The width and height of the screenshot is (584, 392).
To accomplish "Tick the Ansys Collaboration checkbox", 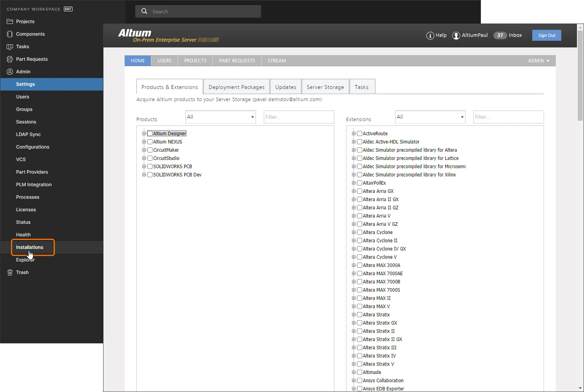I will point(359,381).
